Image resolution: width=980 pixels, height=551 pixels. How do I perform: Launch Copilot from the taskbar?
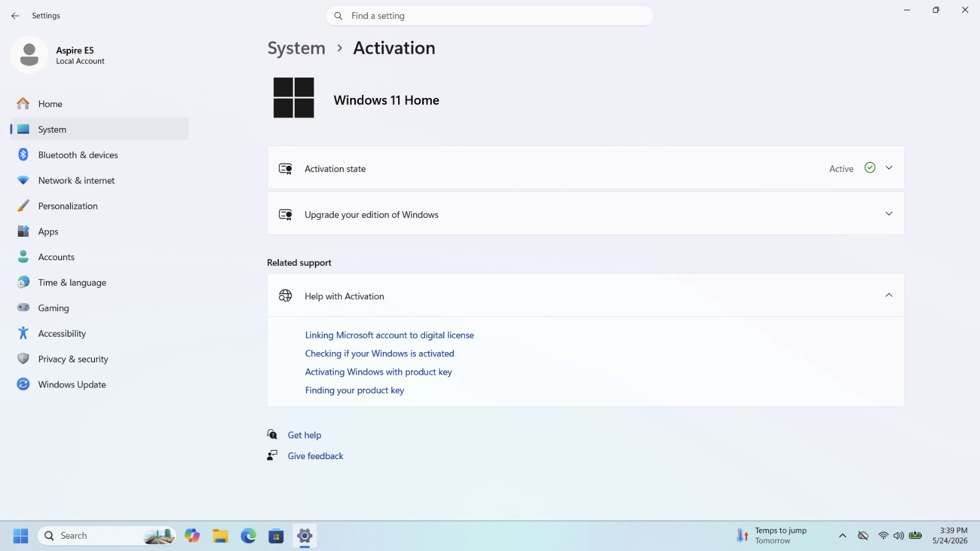(x=192, y=536)
